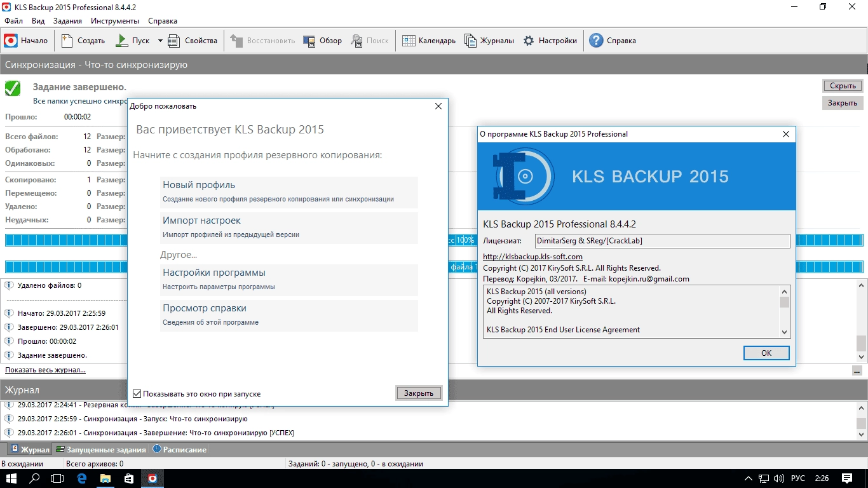Switch language via РУС indicator
The height and width of the screenshot is (488, 868).
tap(797, 478)
